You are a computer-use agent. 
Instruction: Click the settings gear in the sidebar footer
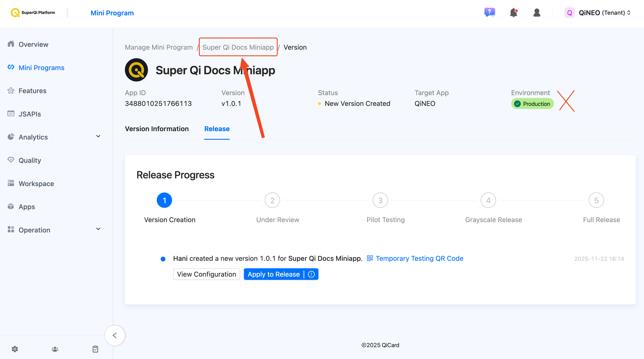pos(15,349)
